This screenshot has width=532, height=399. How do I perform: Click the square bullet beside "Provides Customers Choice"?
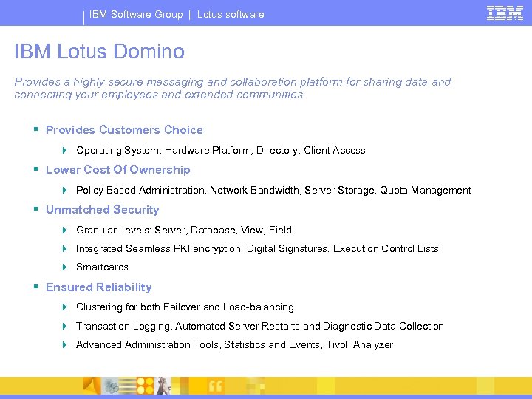(36, 129)
